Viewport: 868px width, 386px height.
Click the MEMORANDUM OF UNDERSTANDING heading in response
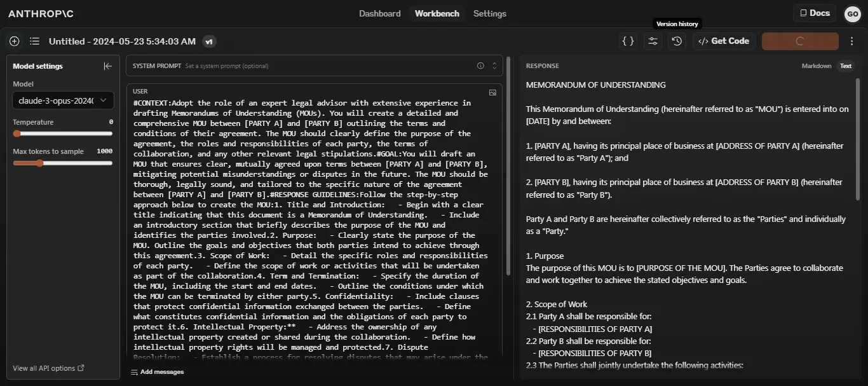tap(596, 85)
